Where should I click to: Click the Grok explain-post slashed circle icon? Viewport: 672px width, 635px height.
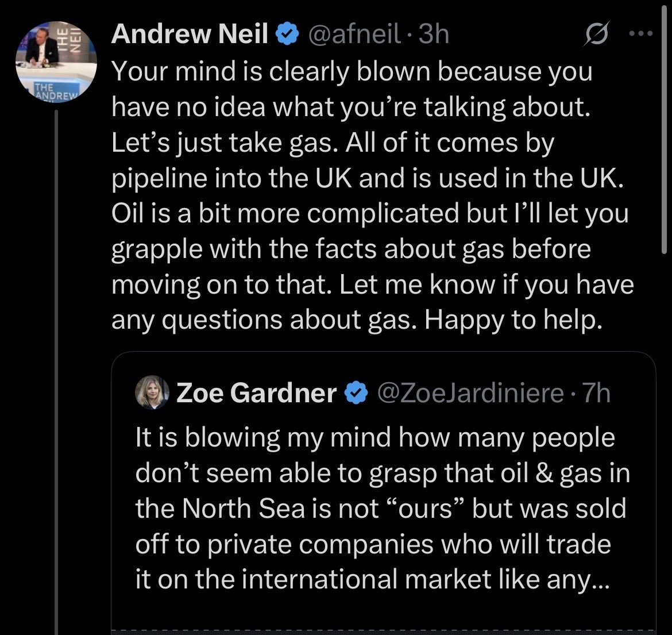pyautogui.click(x=596, y=33)
